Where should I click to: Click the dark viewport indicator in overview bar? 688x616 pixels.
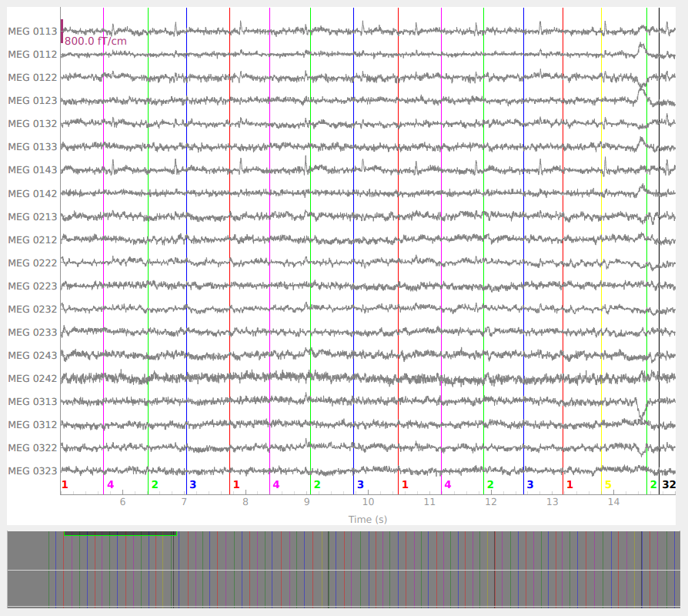pos(120,533)
